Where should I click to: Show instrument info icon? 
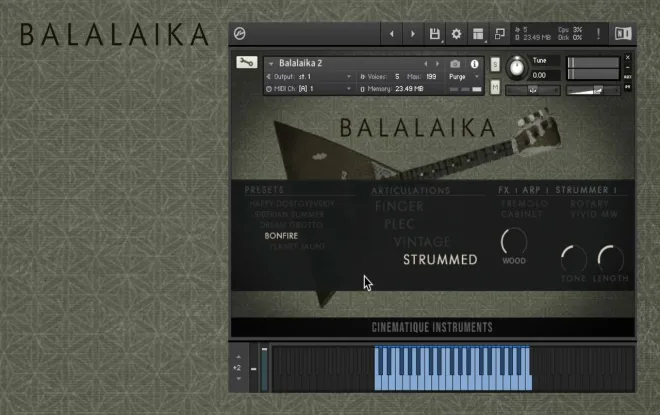coord(474,64)
